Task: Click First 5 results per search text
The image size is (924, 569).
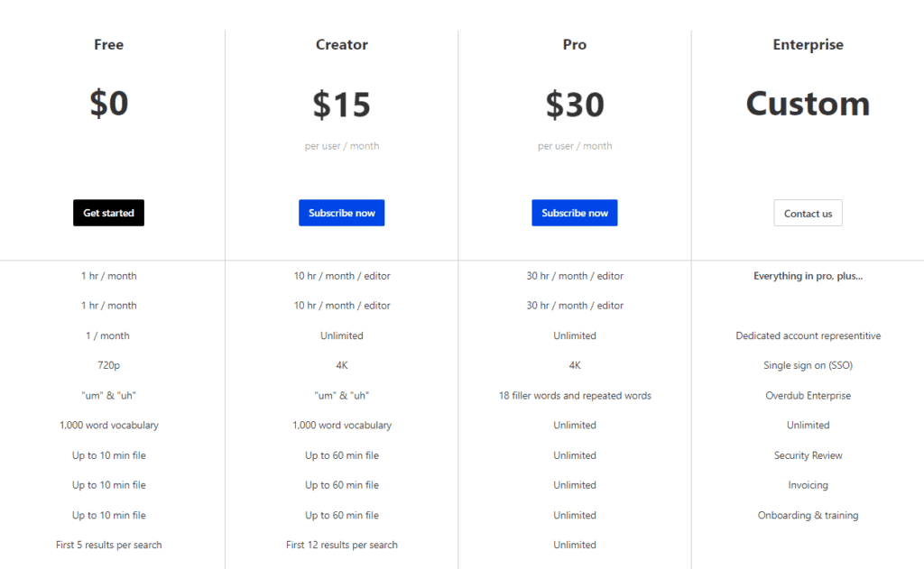Action: coord(108,545)
